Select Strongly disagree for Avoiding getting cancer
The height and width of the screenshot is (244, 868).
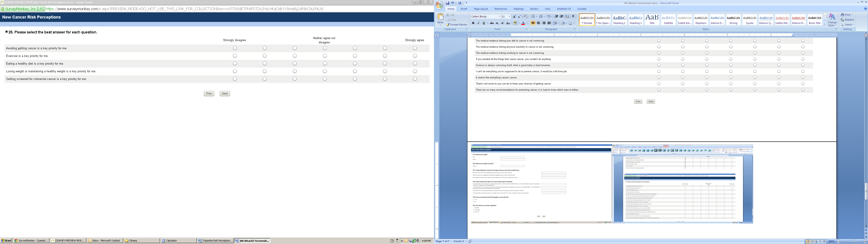pyautogui.click(x=235, y=48)
